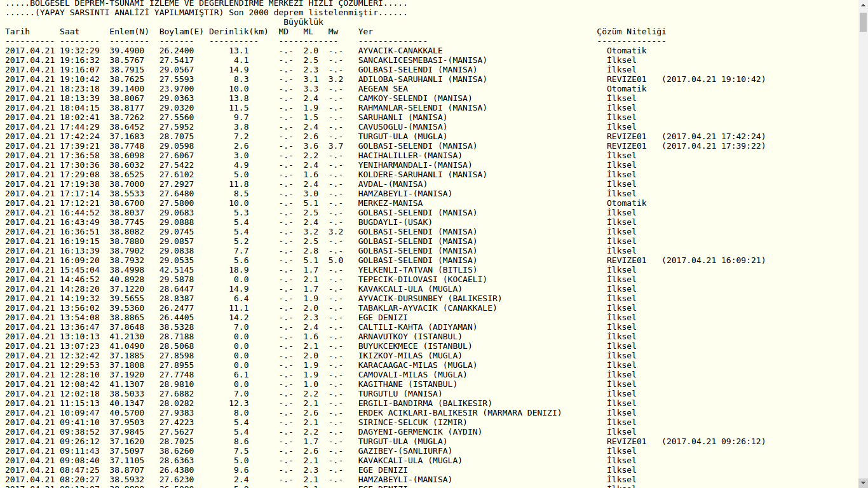Image resolution: width=868 pixels, height=488 pixels.
Task: Click the 'Büyüklük' heading
Action: (303, 22)
